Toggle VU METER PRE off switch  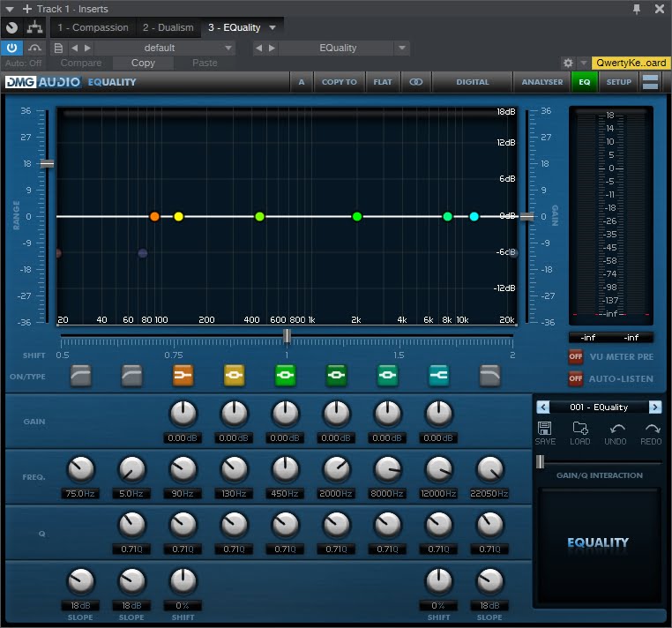click(x=576, y=356)
